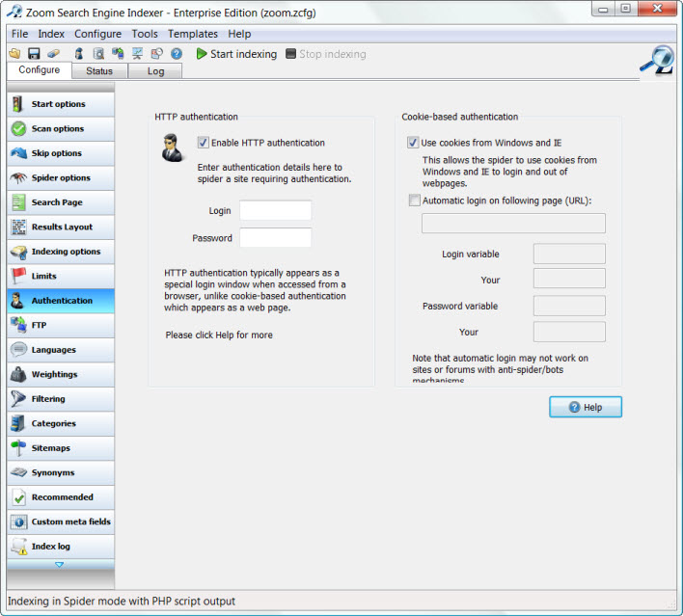Open the Configure menu
Viewport: 683px width, 616px height.
(x=97, y=34)
